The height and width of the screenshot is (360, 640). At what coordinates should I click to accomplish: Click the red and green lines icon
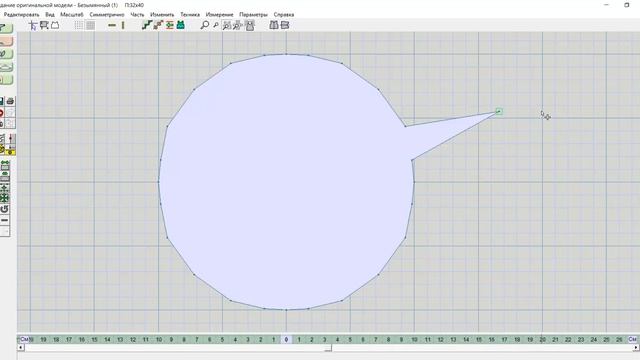169,25
